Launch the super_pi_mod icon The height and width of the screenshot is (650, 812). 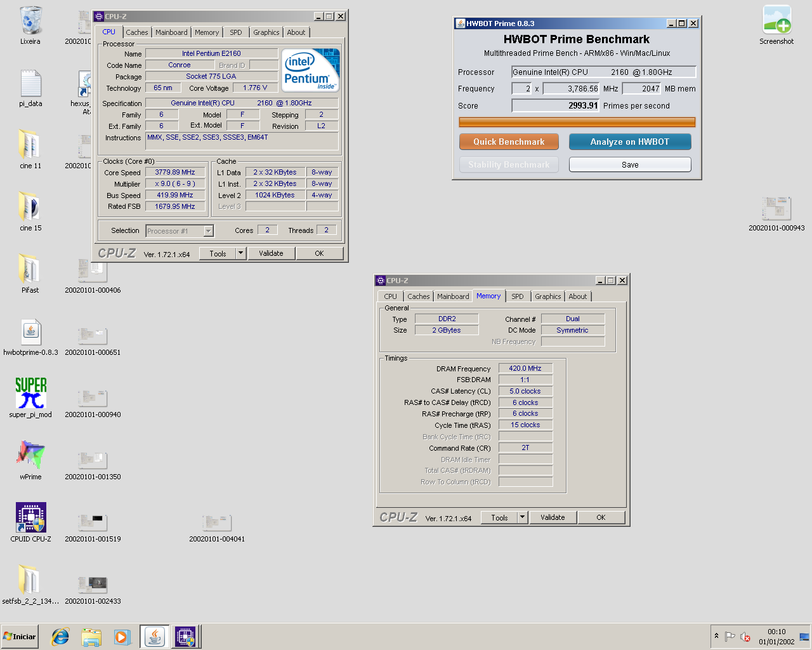click(30, 399)
